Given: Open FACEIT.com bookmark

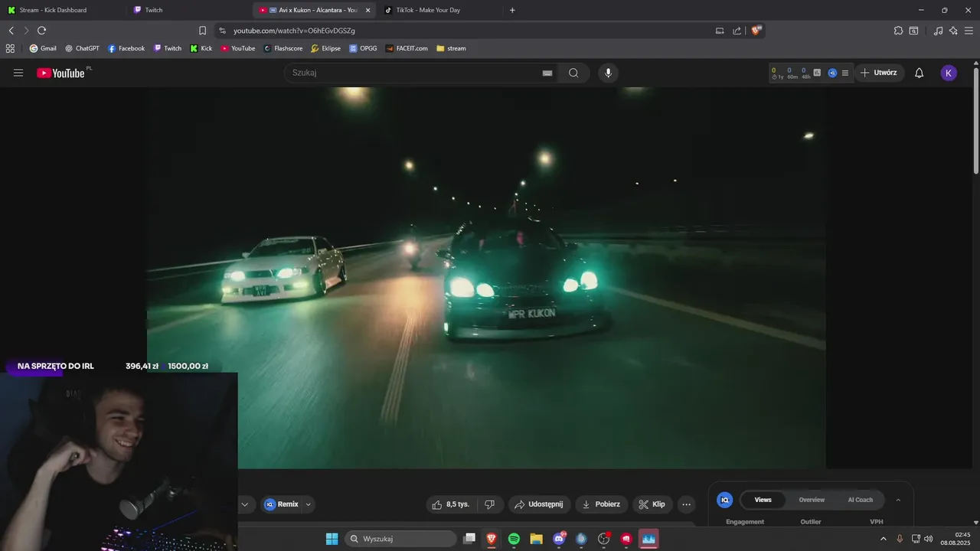Looking at the screenshot, I should pos(407,48).
